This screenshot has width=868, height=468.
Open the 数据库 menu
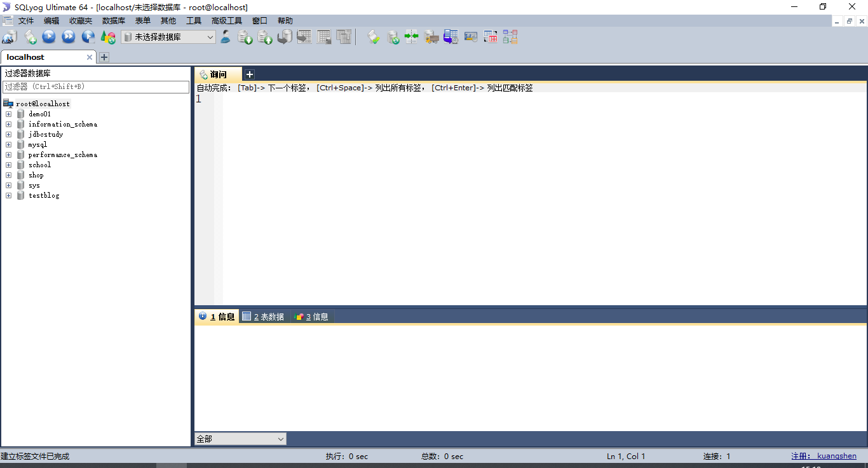(x=114, y=21)
